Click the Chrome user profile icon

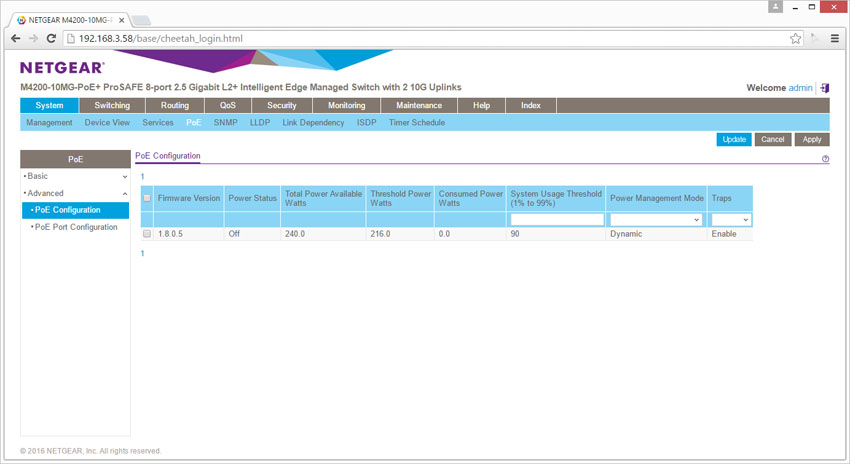pos(775,7)
